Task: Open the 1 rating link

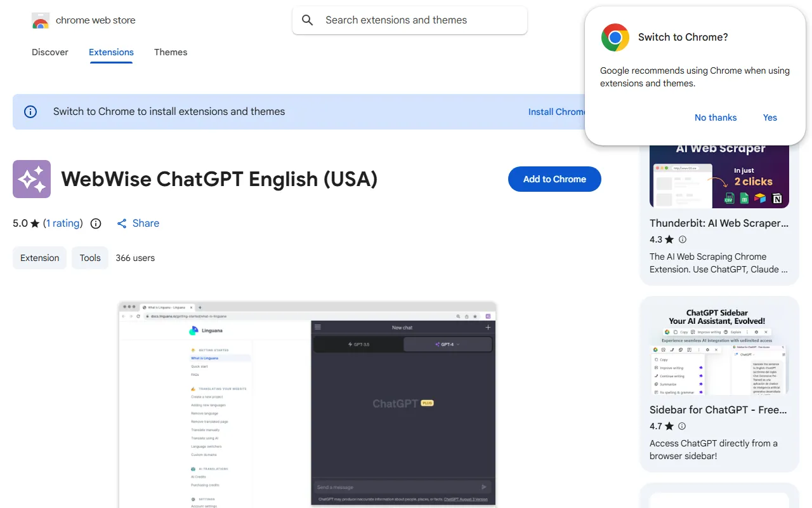Action: pos(63,224)
